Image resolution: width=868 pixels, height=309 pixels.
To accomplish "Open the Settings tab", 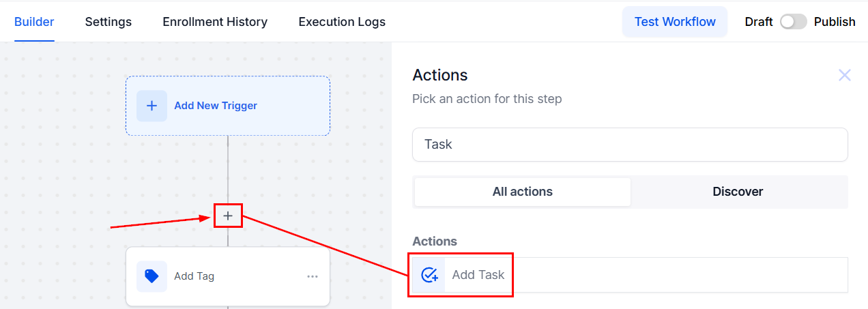I will click(108, 22).
